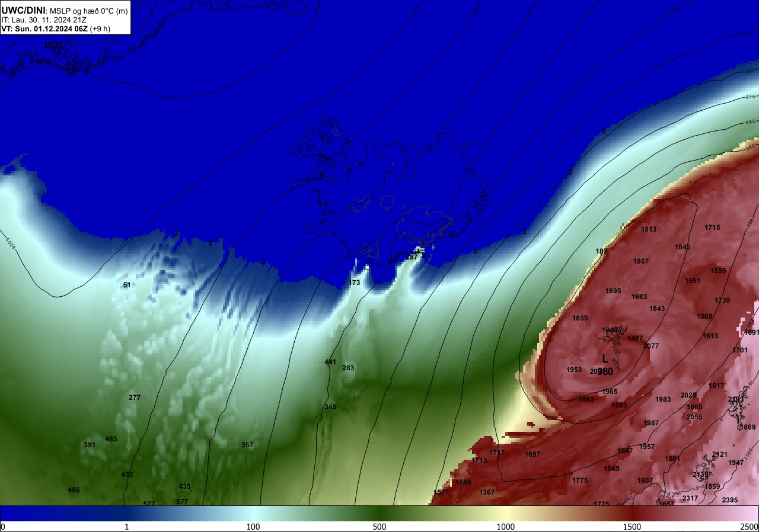Select the 51 height value
Screen dimensions: 759x532
[127, 285]
